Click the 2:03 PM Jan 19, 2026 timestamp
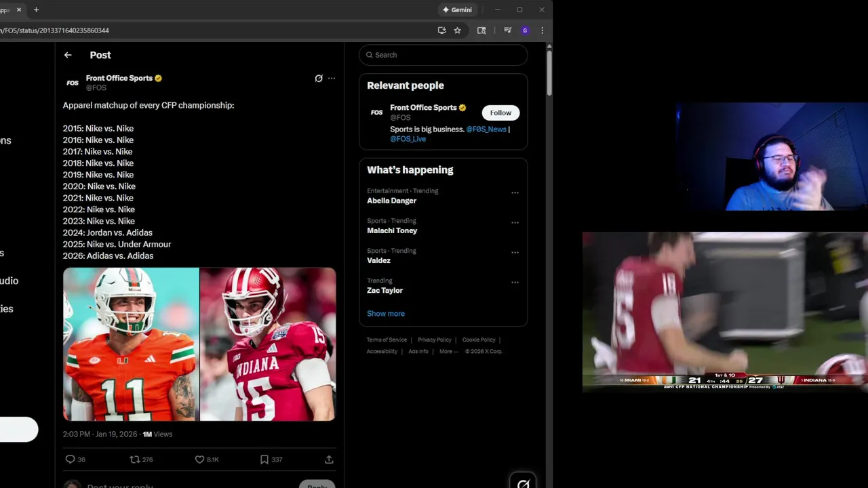The image size is (868, 488). point(100,434)
